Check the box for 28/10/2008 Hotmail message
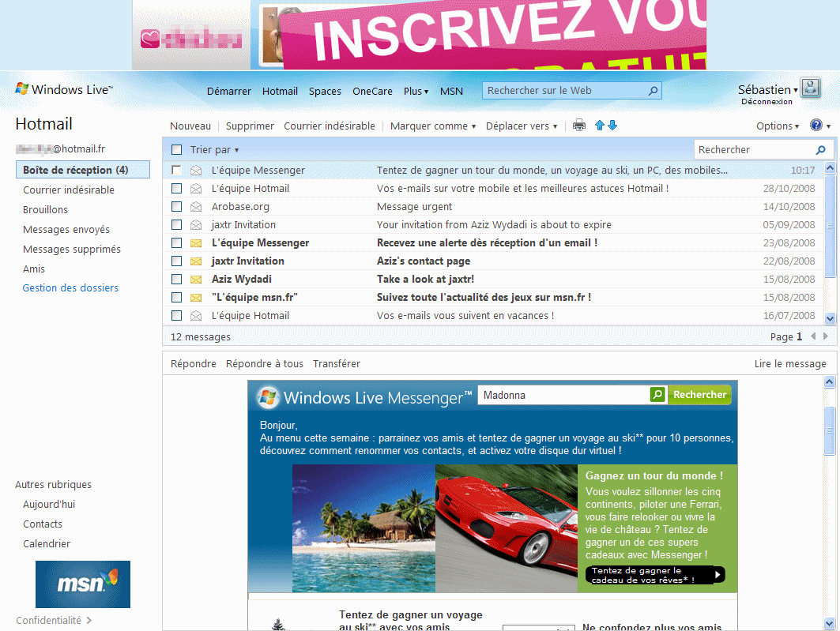 [176, 189]
